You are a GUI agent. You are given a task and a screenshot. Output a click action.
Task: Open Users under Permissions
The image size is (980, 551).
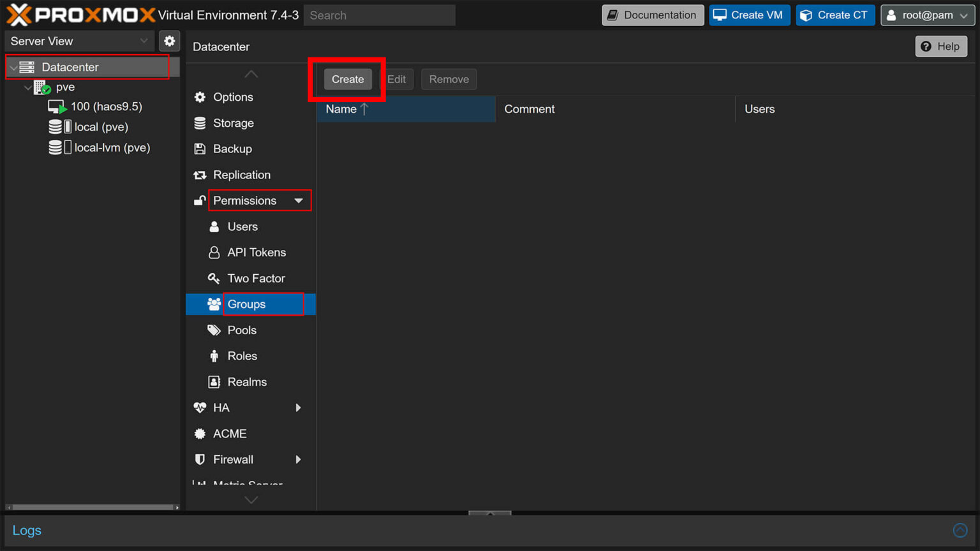click(242, 226)
